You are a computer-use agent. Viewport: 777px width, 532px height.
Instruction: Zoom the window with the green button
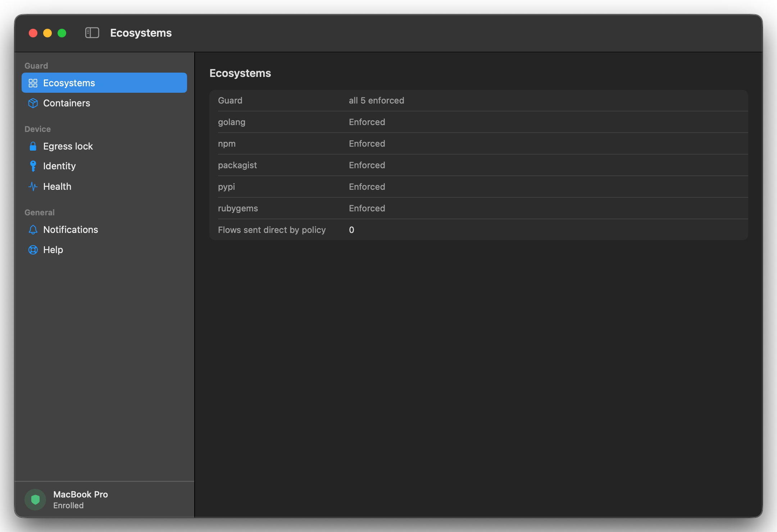[x=62, y=33]
